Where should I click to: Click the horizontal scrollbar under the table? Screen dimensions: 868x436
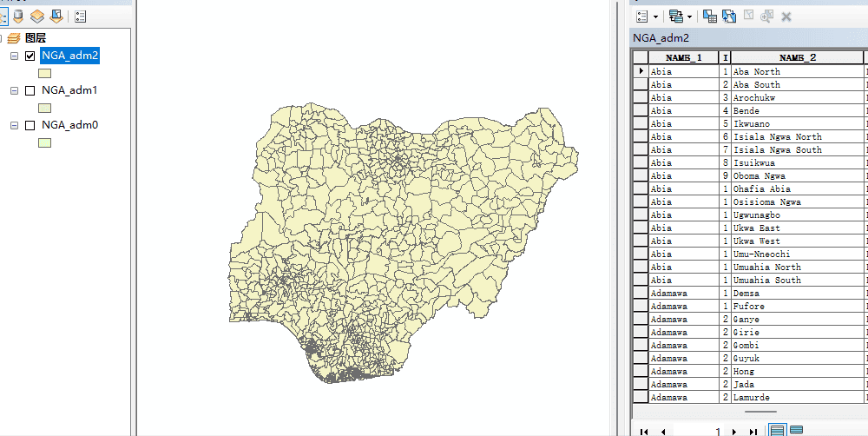(x=760, y=412)
